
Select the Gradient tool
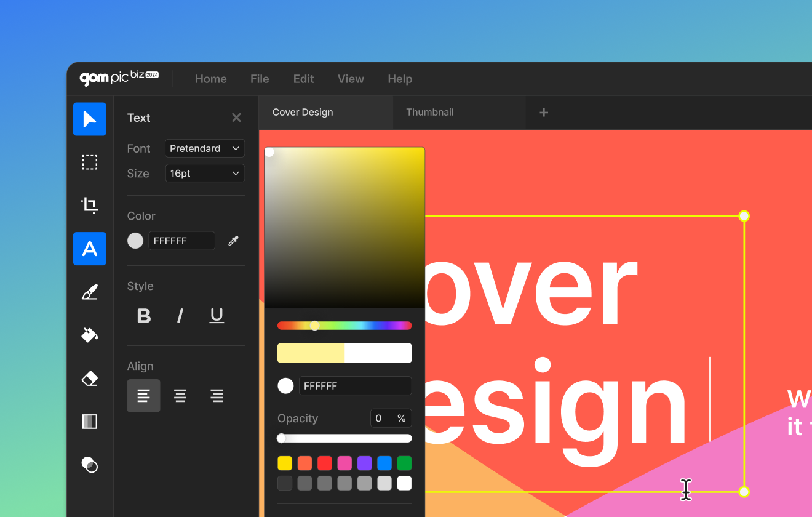click(90, 422)
